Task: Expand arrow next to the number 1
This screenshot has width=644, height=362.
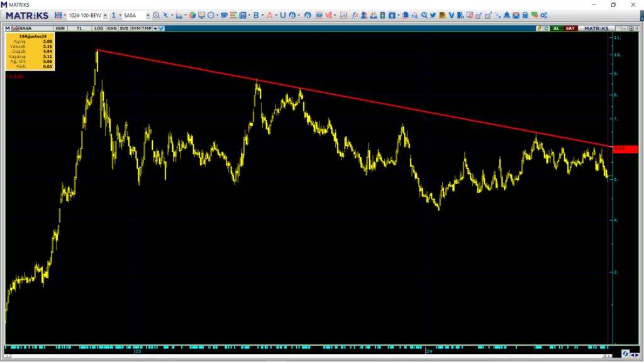Action: click(120, 15)
